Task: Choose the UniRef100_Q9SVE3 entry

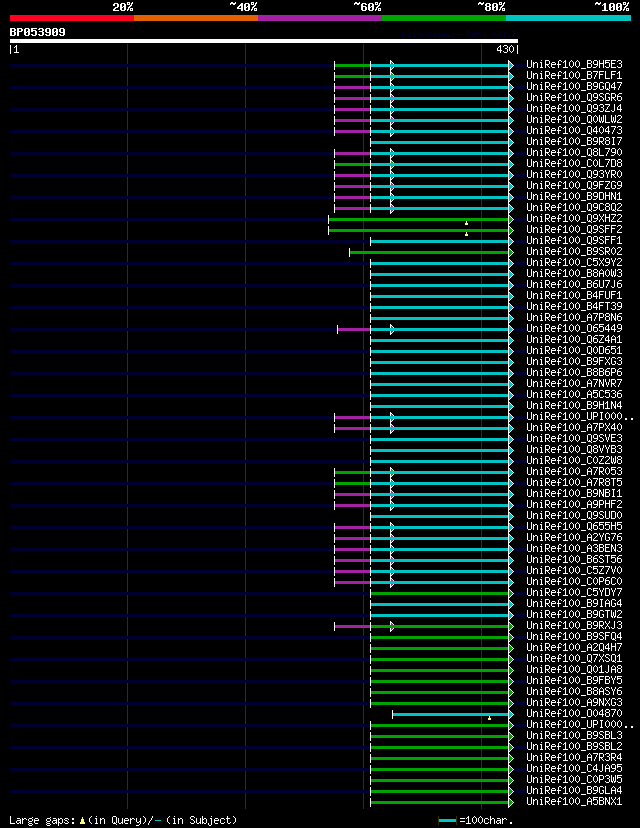Action: (x=575, y=439)
